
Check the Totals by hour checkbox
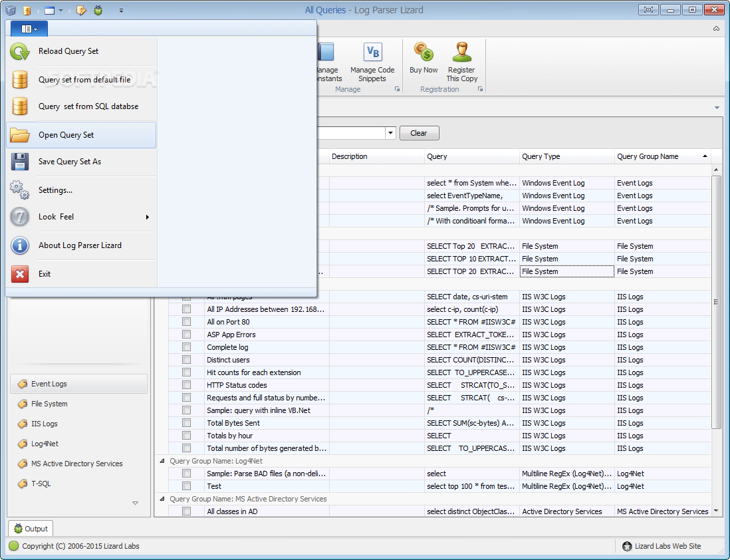187,435
